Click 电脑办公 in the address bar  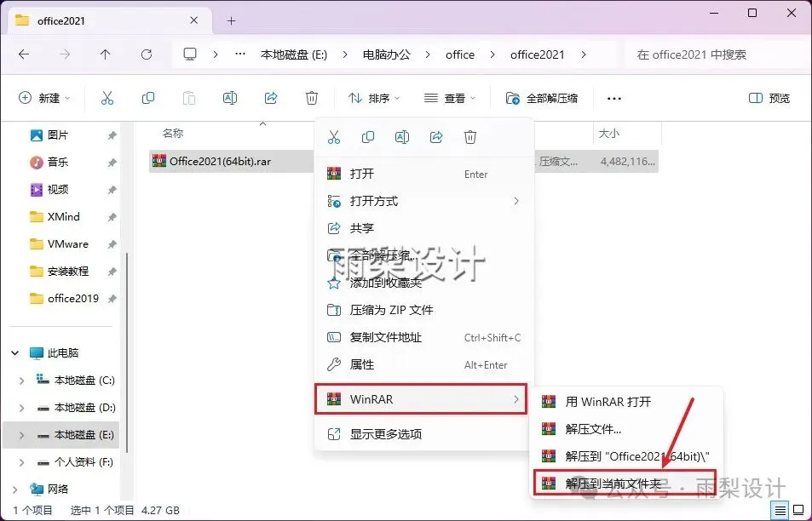(386, 54)
